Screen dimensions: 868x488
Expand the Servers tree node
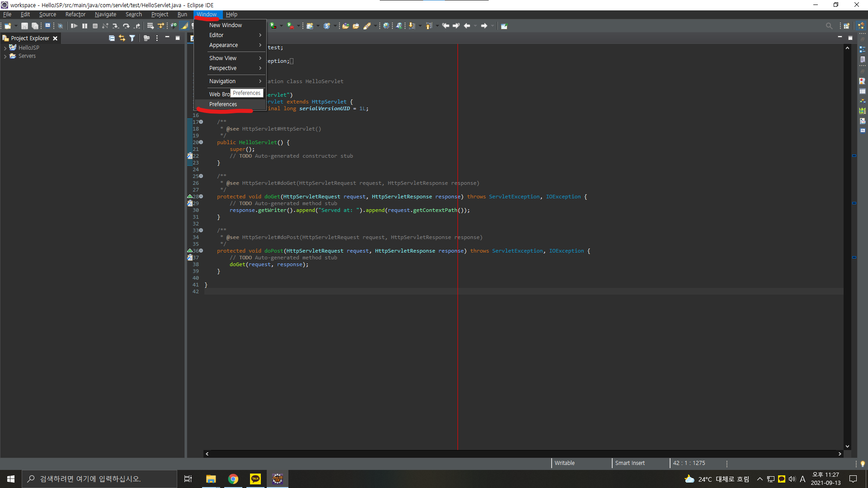pyautogui.click(x=5, y=56)
